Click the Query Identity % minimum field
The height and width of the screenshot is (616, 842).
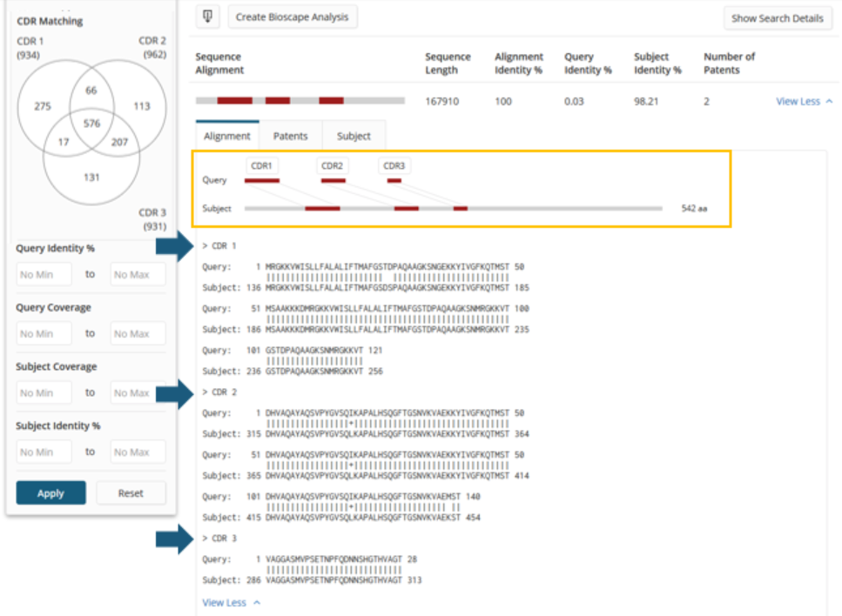[x=44, y=275]
